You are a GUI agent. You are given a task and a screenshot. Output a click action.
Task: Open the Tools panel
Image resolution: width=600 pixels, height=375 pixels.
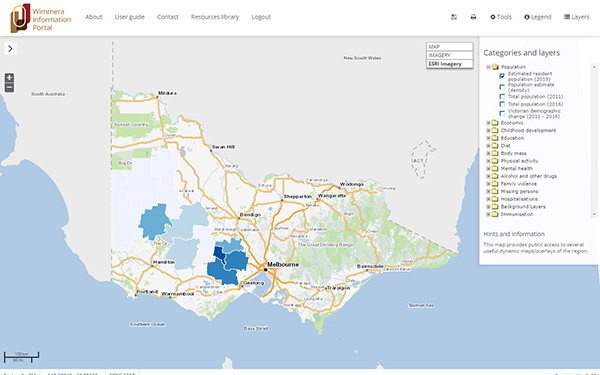pos(501,17)
